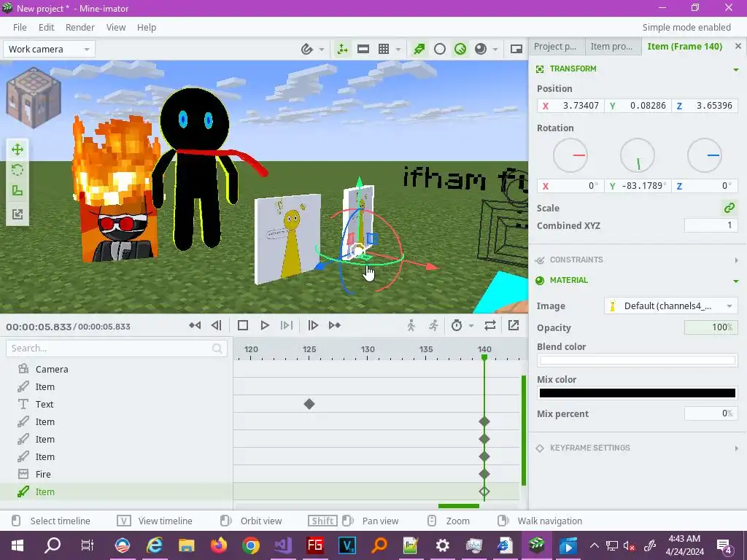Select the rotate tool in viewport

point(18,170)
